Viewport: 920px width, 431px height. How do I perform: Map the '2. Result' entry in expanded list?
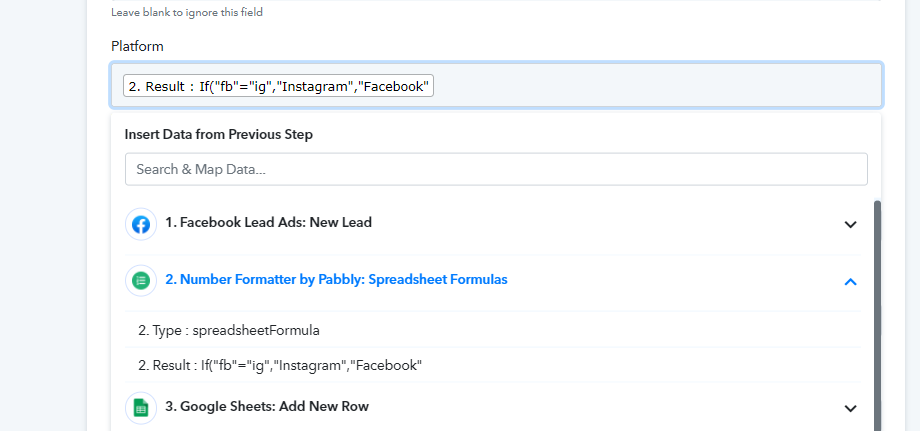coord(493,365)
